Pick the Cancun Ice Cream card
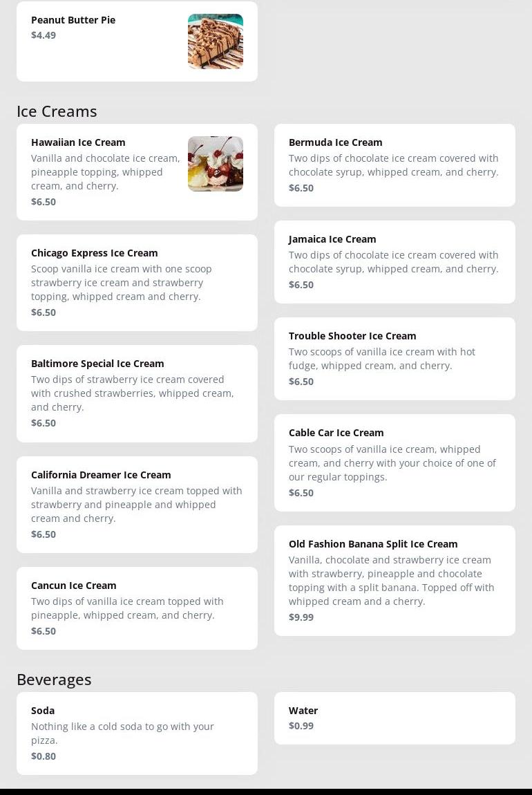 [137, 608]
